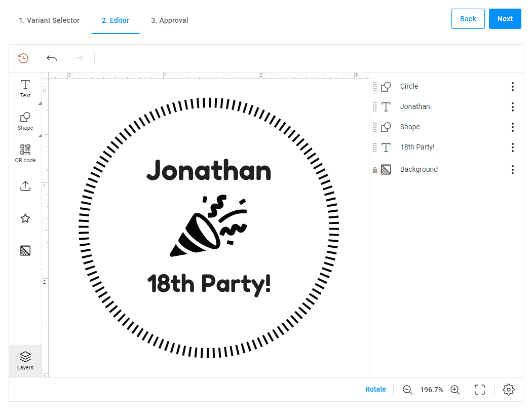
Task: Fit design to screen
Action: click(480, 390)
